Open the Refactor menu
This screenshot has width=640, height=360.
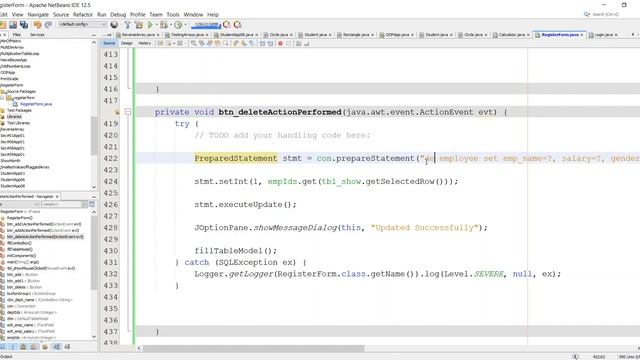[x=83, y=14]
